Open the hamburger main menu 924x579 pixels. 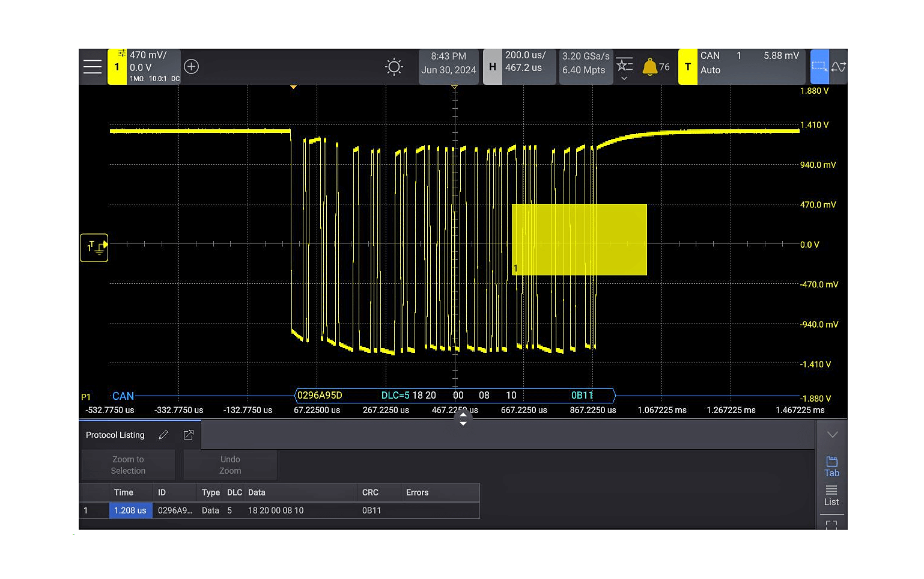[x=93, y=67]
